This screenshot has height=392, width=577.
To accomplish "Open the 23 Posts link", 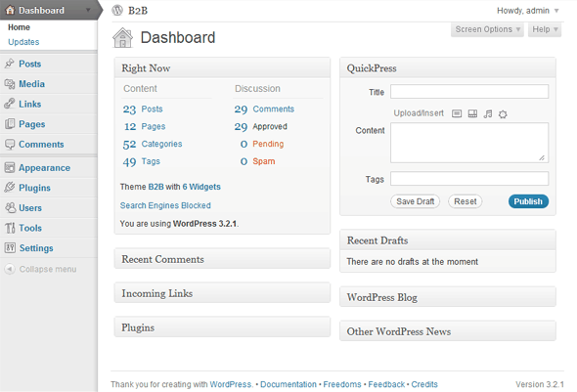I will [143, 109].
